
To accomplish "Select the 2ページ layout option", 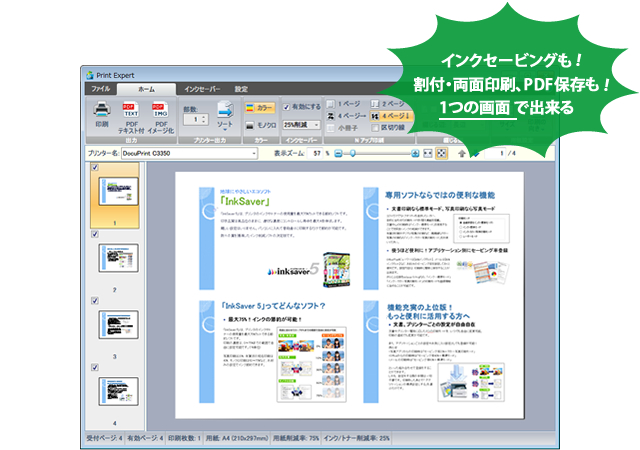I will 388,104.
